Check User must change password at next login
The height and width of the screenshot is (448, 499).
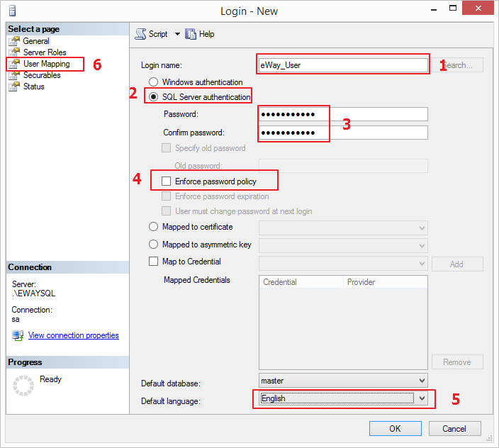[x=166, y=211]
